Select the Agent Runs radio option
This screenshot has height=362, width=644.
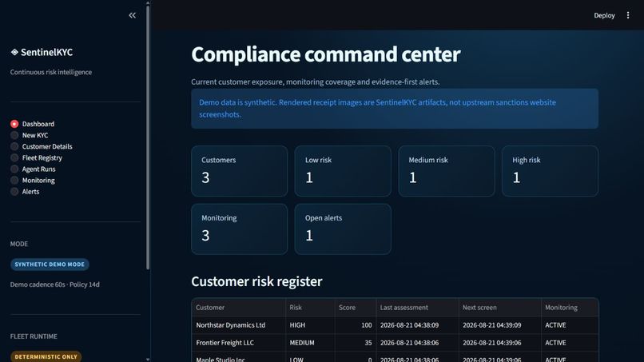coord(33,169)
